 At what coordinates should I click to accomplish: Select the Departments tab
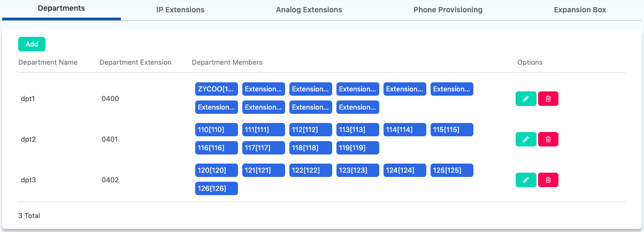(x=62, y=9)
